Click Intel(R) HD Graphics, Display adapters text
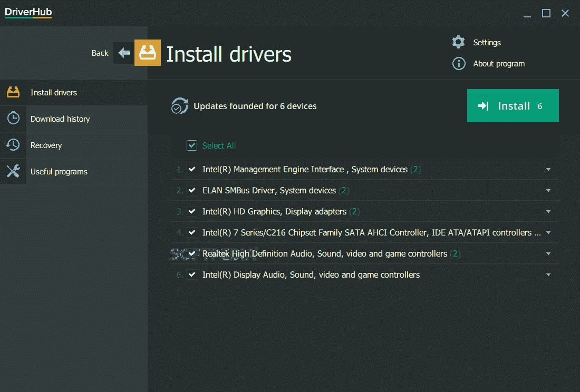 coord(274,211)
